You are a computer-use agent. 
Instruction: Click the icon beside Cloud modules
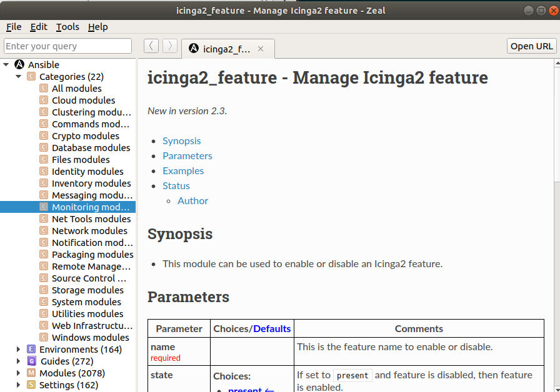coord(44,100)
